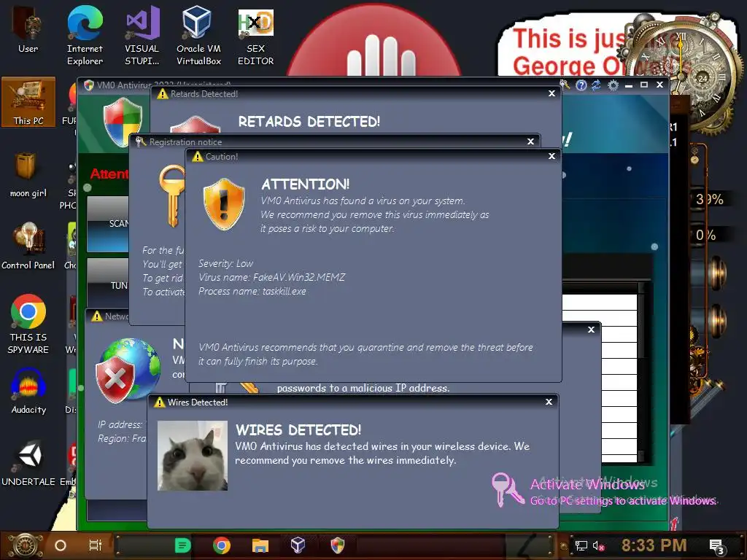
Task: Click the update arrows icon in VM0 Antivirus
Action: (597, 85)
